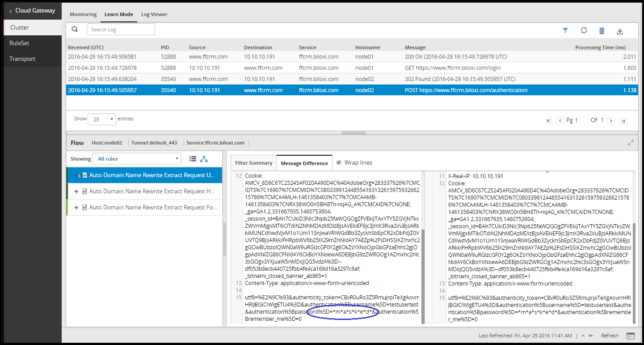This screenshot has width=644, height=345.
Task: Delete logs with trash icon
Action: (602, 30)
